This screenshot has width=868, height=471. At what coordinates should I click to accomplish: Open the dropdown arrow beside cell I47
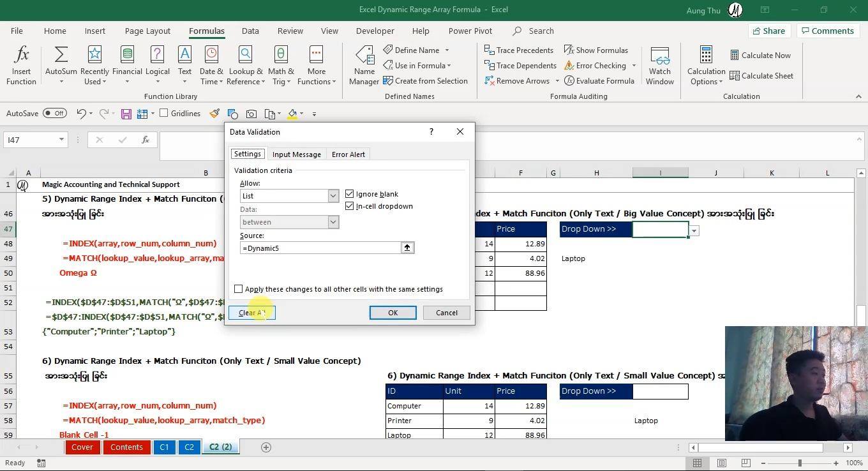694,230
